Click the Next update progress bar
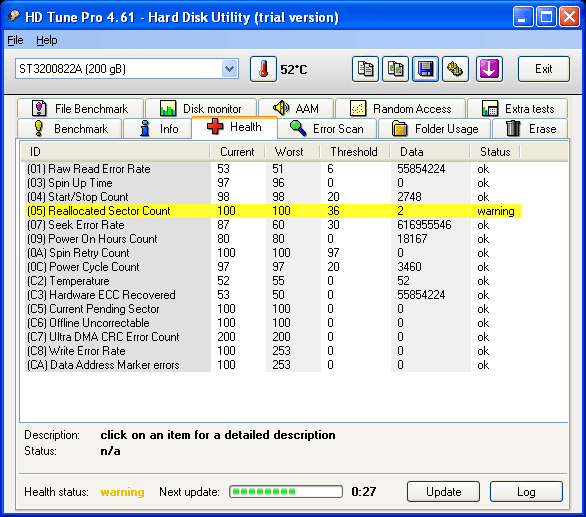This screenshot has height=517, width=586. pyautogui.click(x=286, y=492)
